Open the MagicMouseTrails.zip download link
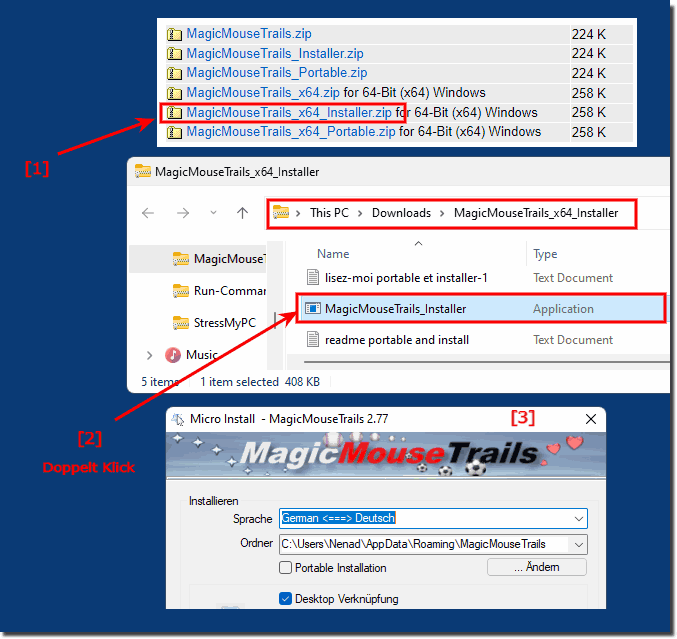The width and height of the screenshot is (677, 639). pos(249,34)
